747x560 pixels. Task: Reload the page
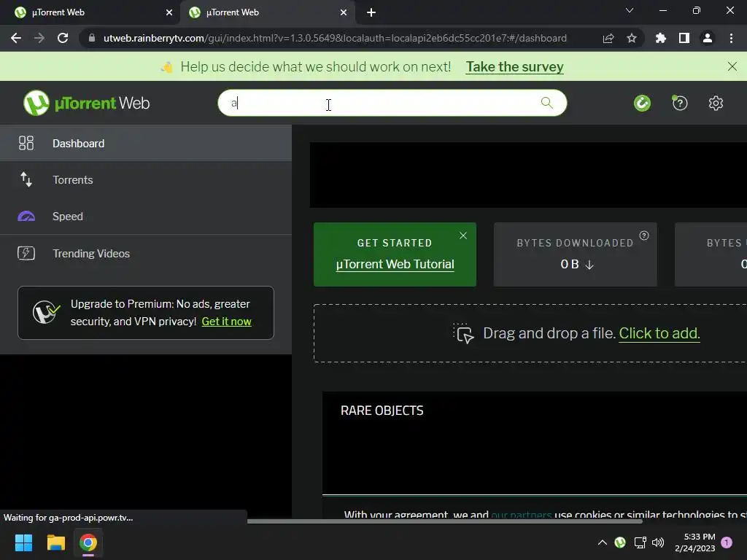(63, 38)
